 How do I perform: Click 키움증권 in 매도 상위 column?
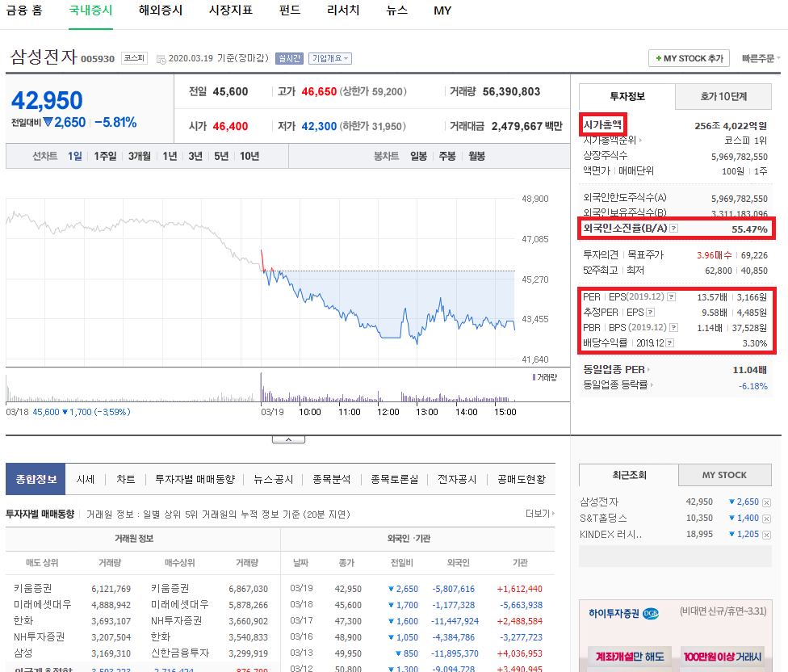[x=33, y=589]
